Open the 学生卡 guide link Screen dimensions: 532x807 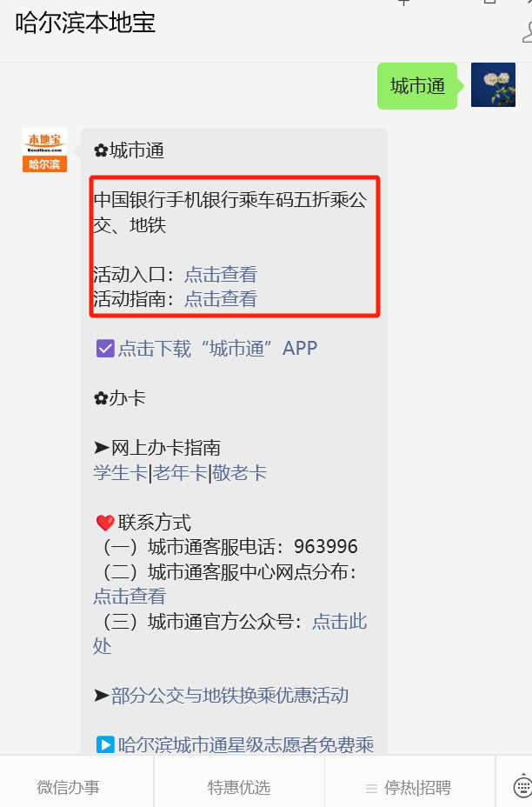[x=120, y=472]
